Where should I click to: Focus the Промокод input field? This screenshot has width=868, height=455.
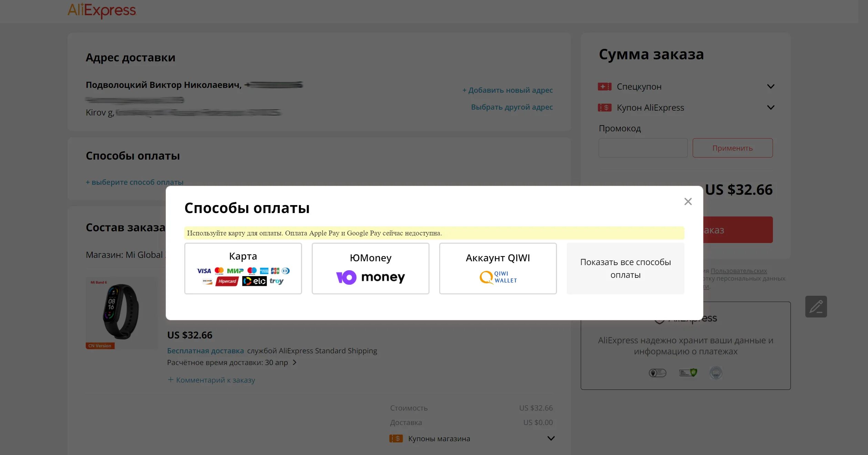[643, 148]
